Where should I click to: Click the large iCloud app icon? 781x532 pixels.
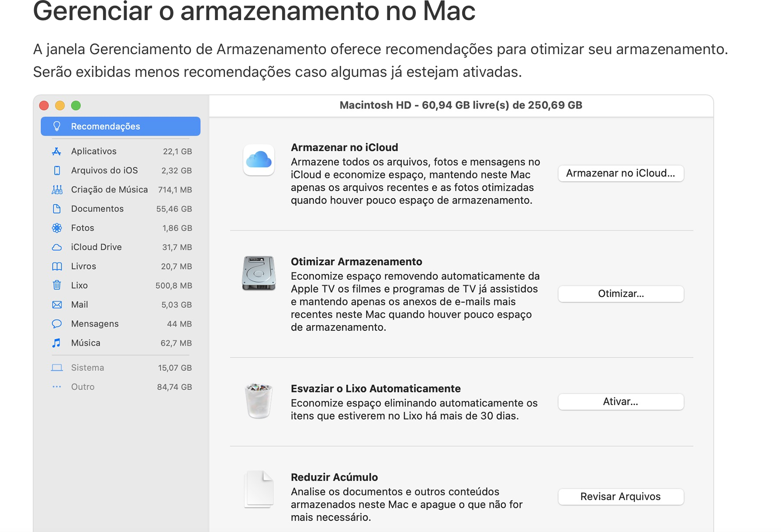[259, 160]
